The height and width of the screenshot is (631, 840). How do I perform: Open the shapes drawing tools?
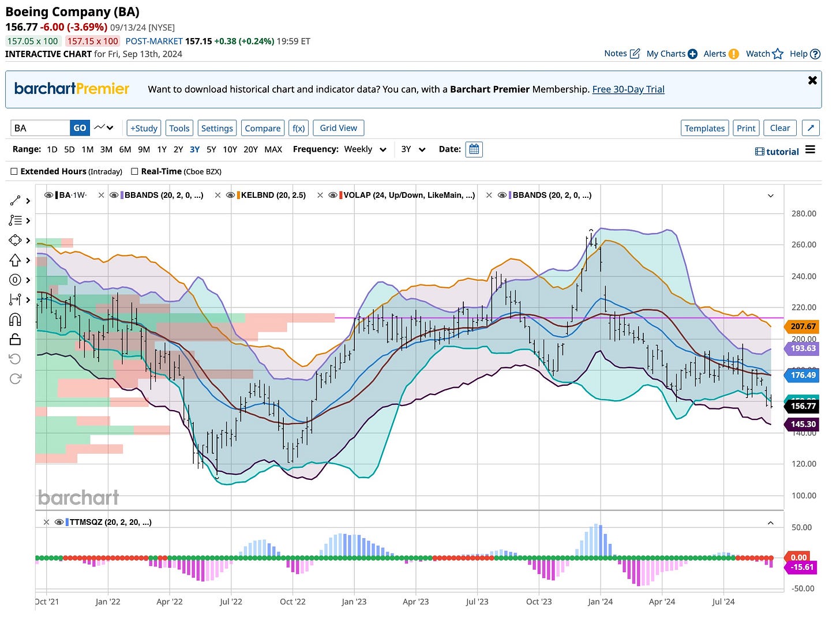tap(16, 240)
